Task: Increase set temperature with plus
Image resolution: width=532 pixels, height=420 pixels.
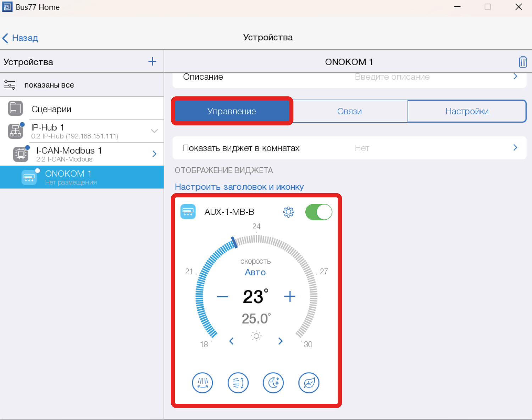Action: 289,296
